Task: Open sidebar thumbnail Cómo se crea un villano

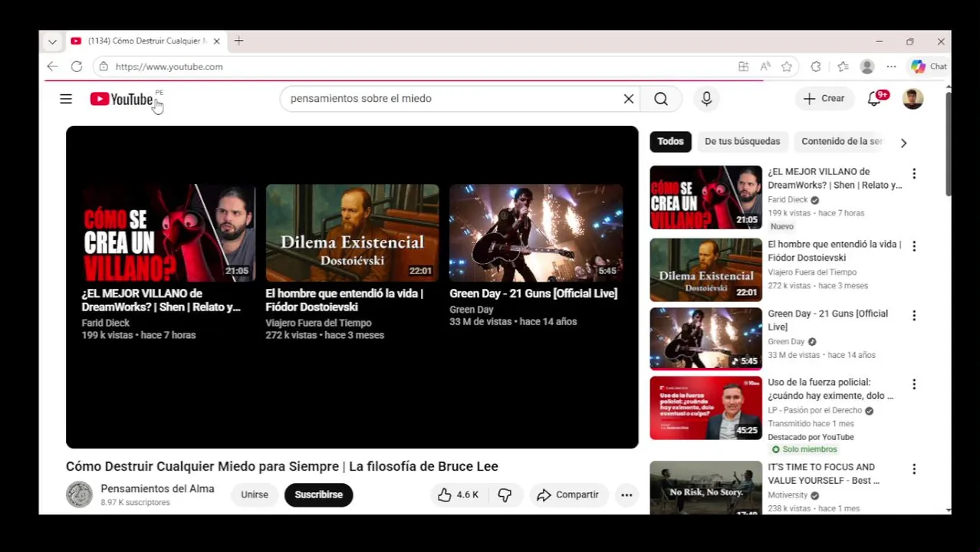Action: (x=705, y=198)
